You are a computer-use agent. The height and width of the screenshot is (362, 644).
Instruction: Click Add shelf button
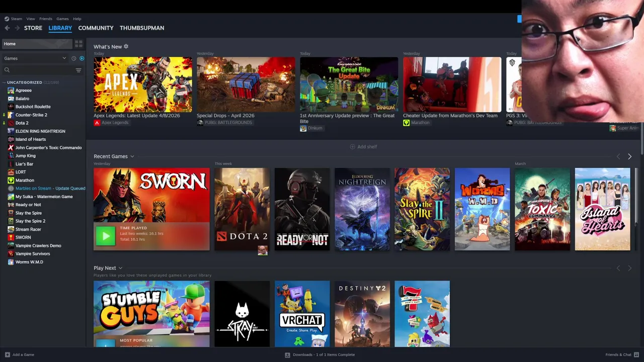[363, 147]
